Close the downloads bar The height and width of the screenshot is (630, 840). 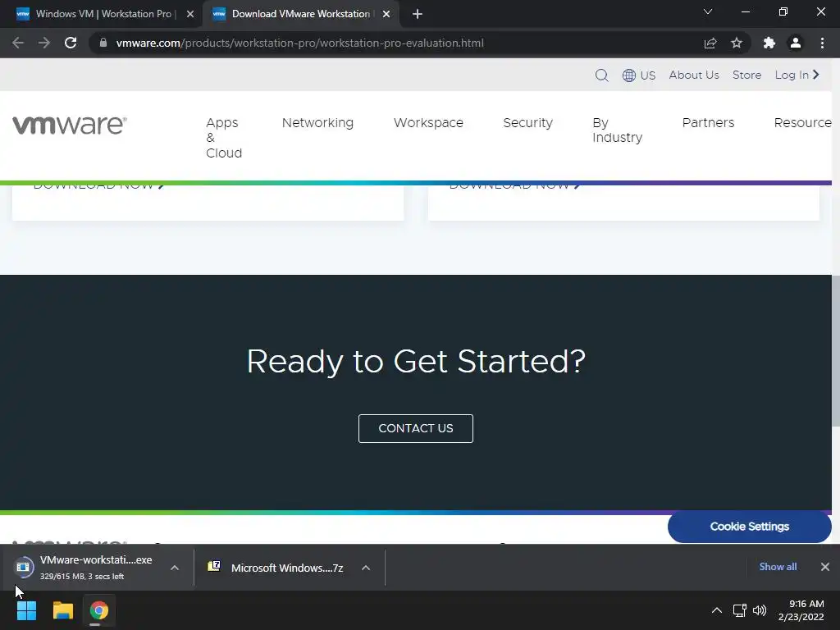[x=825, y=567]
